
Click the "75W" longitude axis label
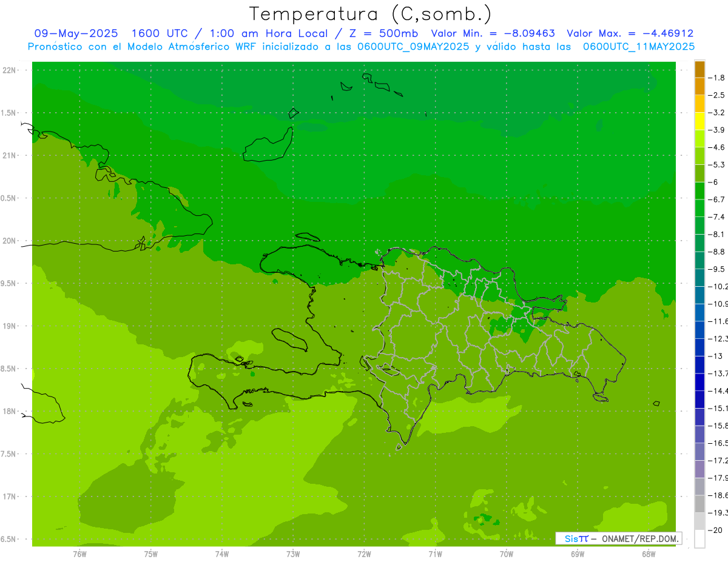(x=151, y=554)
